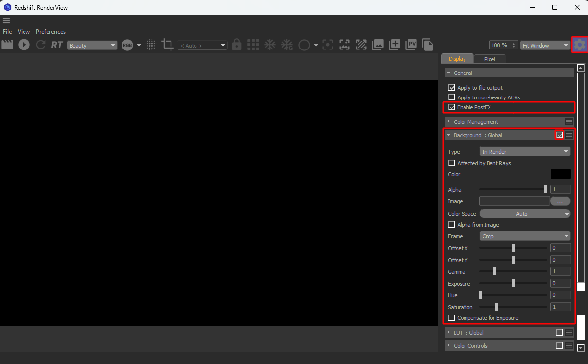Start IPR with the play button
This screenshot has height=364, width=588.
pos(24,45)
